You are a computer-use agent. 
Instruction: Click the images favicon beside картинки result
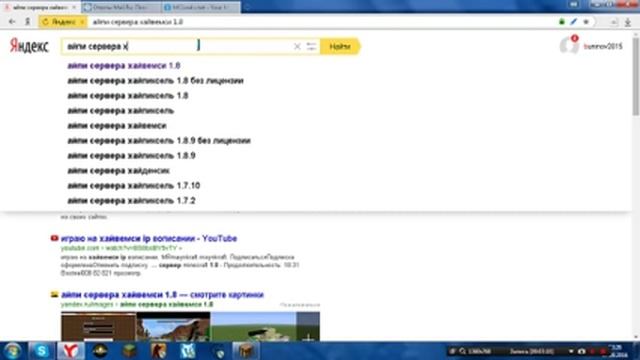[54, 294]
